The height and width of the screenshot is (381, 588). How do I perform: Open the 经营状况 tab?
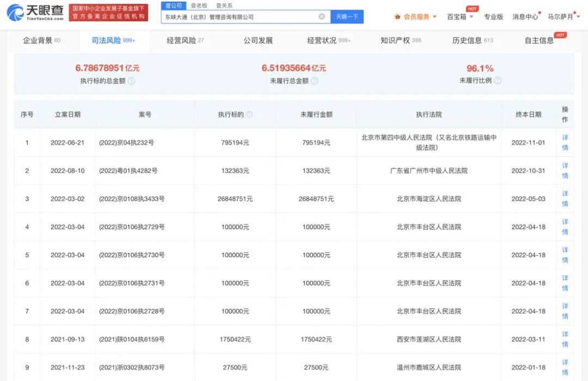329,40
